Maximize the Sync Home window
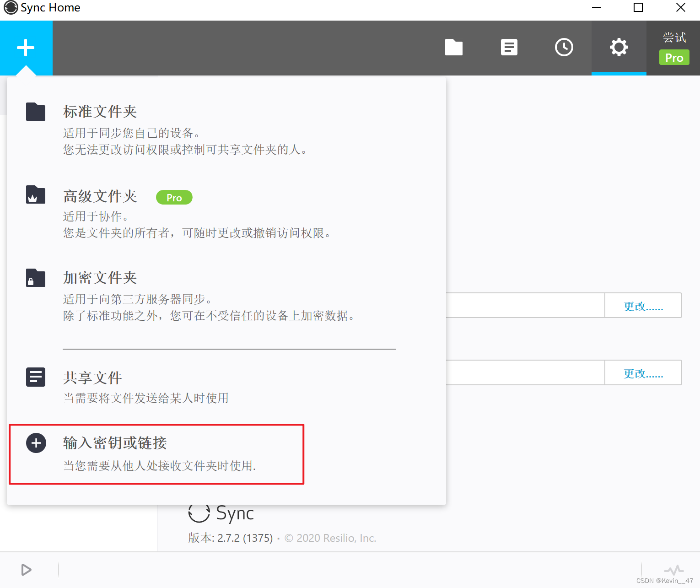 638,8
